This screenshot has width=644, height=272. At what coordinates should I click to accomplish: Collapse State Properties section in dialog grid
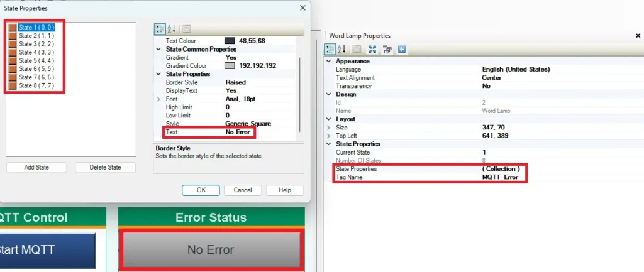coord(158,74)
